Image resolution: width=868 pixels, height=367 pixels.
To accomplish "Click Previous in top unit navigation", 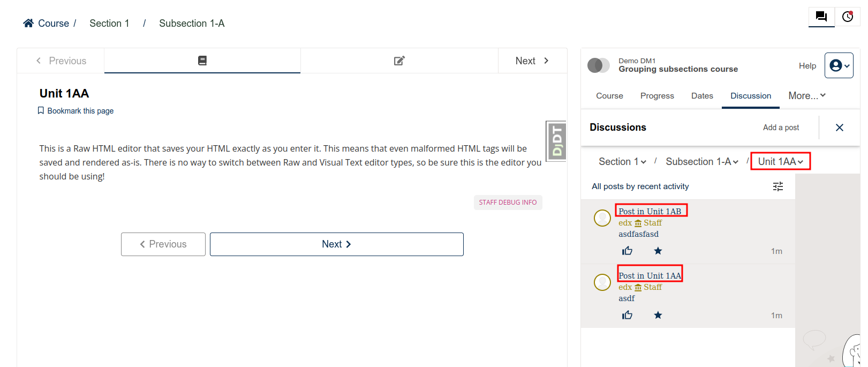I will point(61,61).
